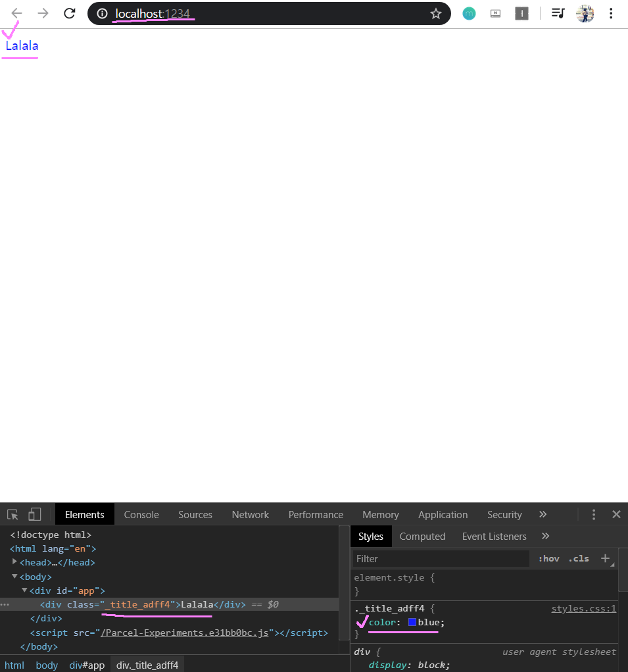Viewport: 628px width, 672px height.
Task: Go forward with the browser forward arrow
Action: (x=43, y=13)
